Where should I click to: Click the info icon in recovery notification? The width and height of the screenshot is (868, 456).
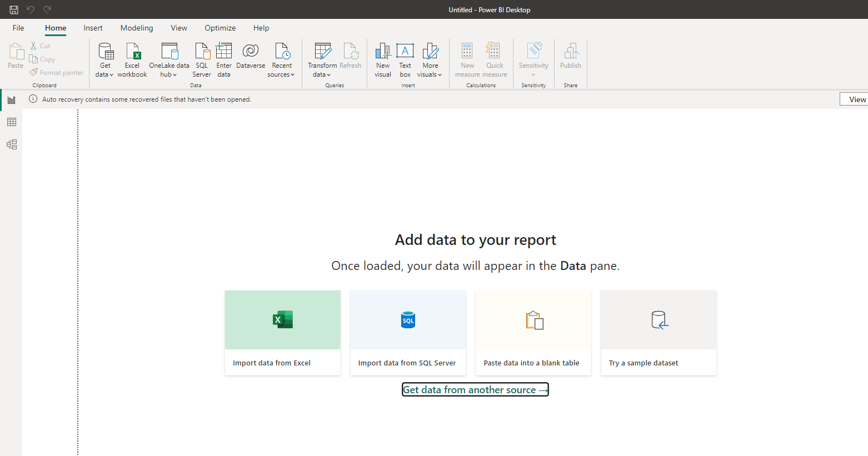[33, 99]
